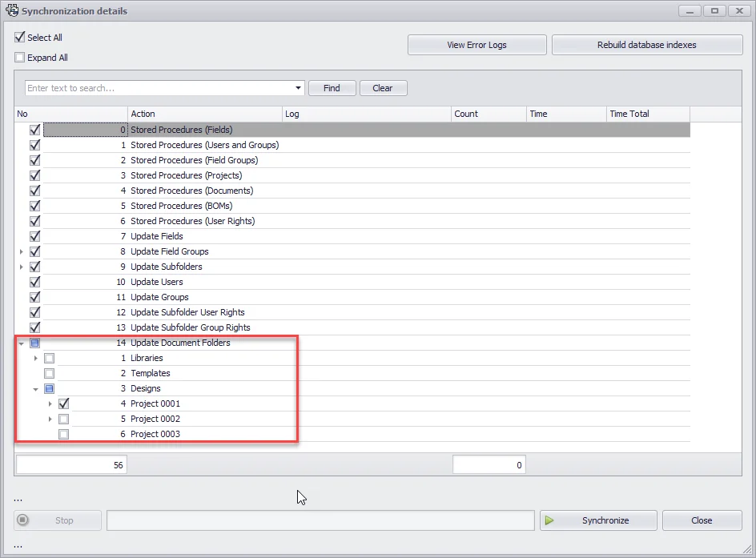Toggle the Select All checkbox
This screenshot has height=558, width=756.
pyautogui.click(x=20, y=38)
